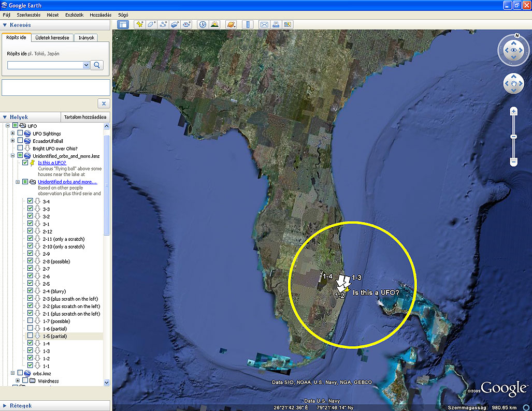Image resolution: width=532 pixels, height=411 pixels.
Task: Uncheck the 'Is this a UFO?' checkbox
Action: 25,163
